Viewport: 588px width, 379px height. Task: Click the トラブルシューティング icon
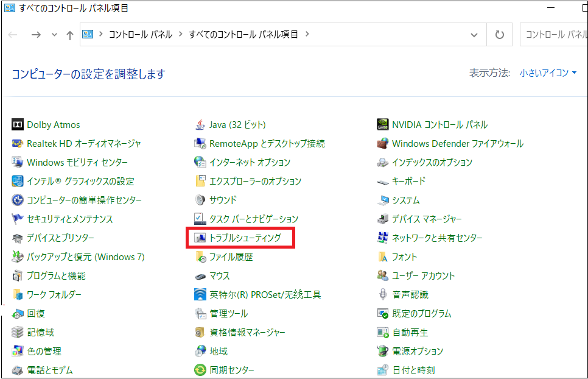[x=200, y=238]
